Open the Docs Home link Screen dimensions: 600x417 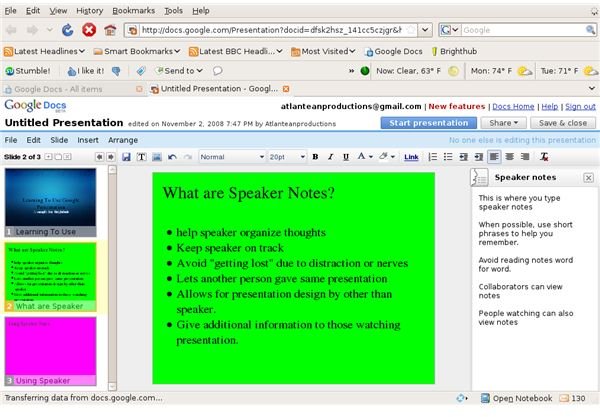point(513,106)
